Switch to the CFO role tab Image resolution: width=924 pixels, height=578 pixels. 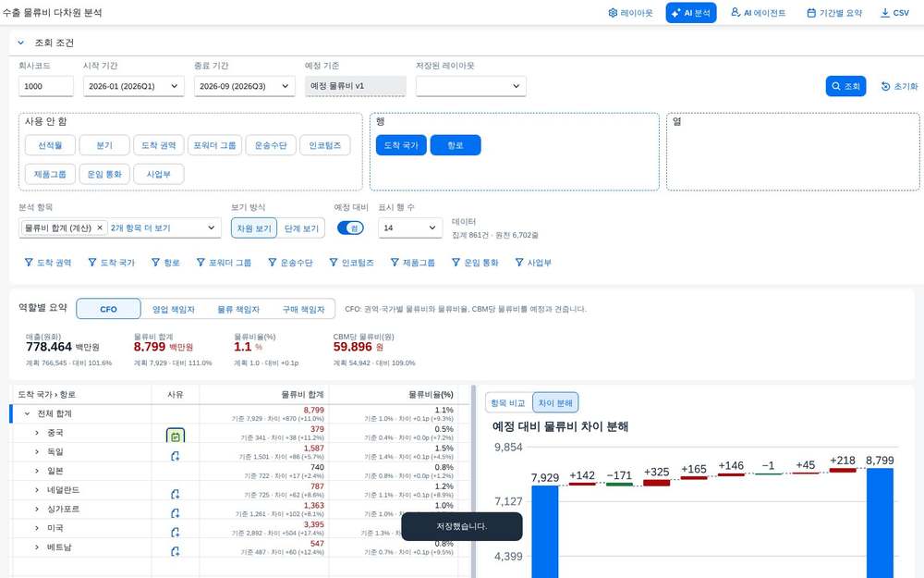pyautogui.click(x=108, y=309)
